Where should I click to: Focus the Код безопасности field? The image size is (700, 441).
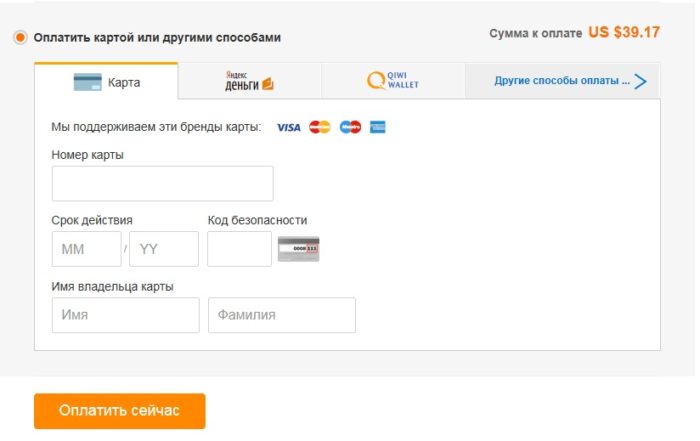[x=239, y=249]
